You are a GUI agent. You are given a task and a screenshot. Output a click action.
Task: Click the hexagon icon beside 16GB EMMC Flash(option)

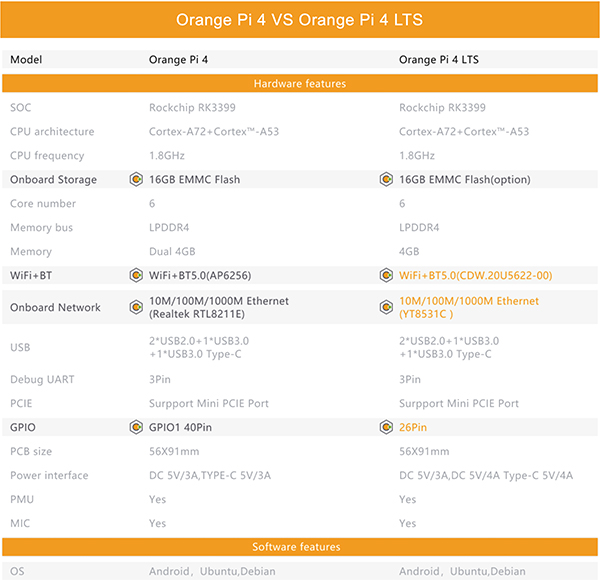(386, 179)
